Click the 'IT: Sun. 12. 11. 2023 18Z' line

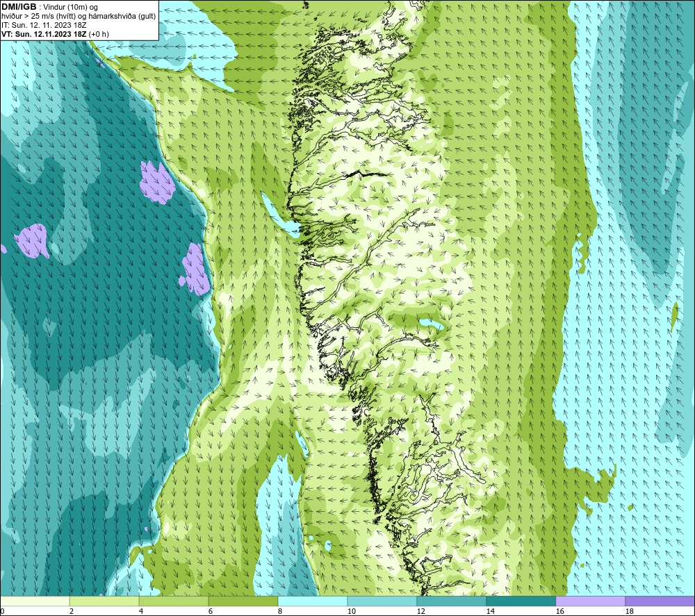43,25
